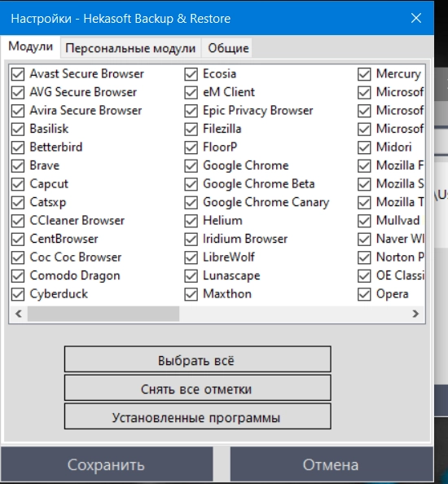Uncheck the Catsxp module
Image resolution: width=448 pixels, height=484 pixels.
pyautogui.click(x=18, y=203)
